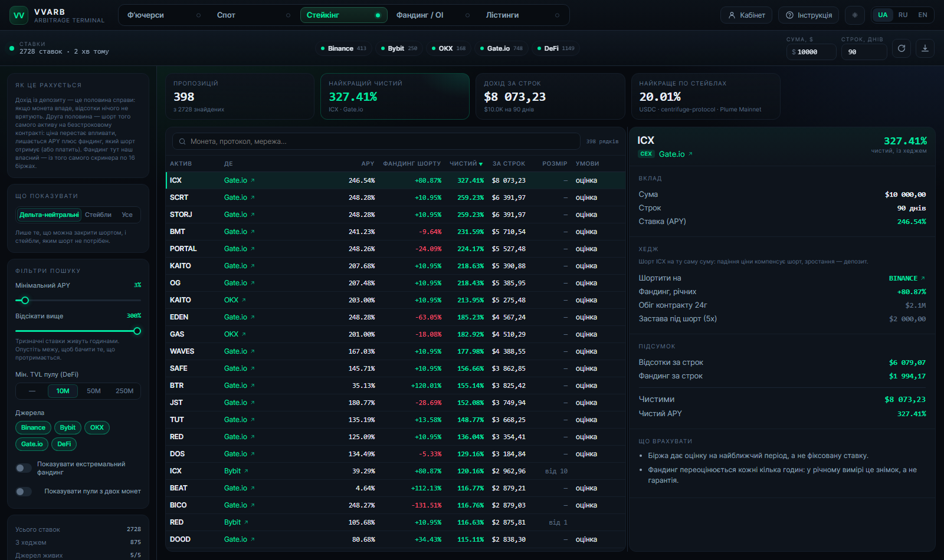Click the external arrow next to Gate.io in SAFE row
The height and width of the screenshot is (560, 944).
click(253, 368)
